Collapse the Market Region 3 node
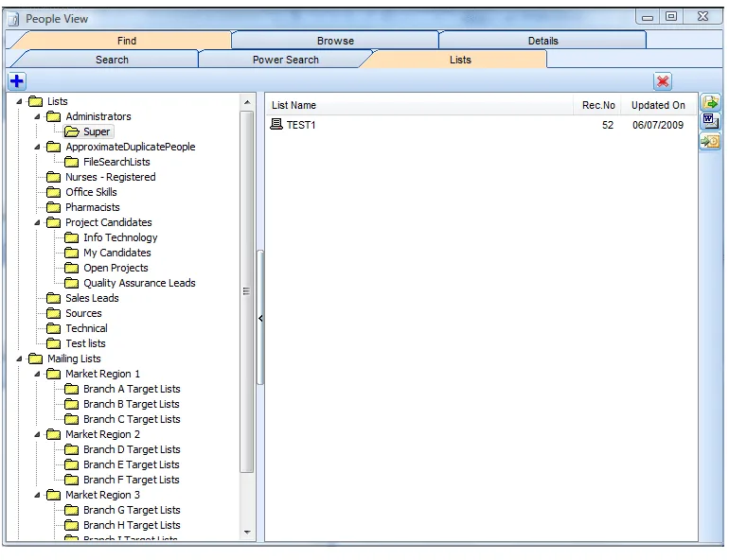729x560 pixels. (37, 495)
